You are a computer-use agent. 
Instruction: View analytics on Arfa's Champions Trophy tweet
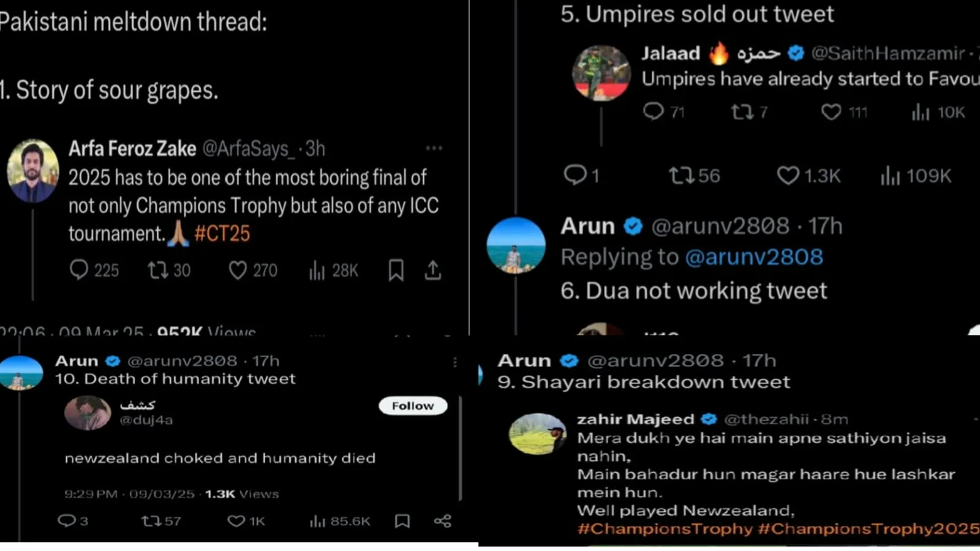coord(317,270)
